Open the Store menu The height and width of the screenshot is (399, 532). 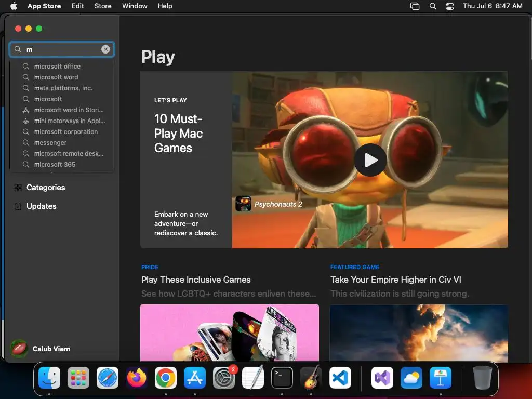click(103, 6)
